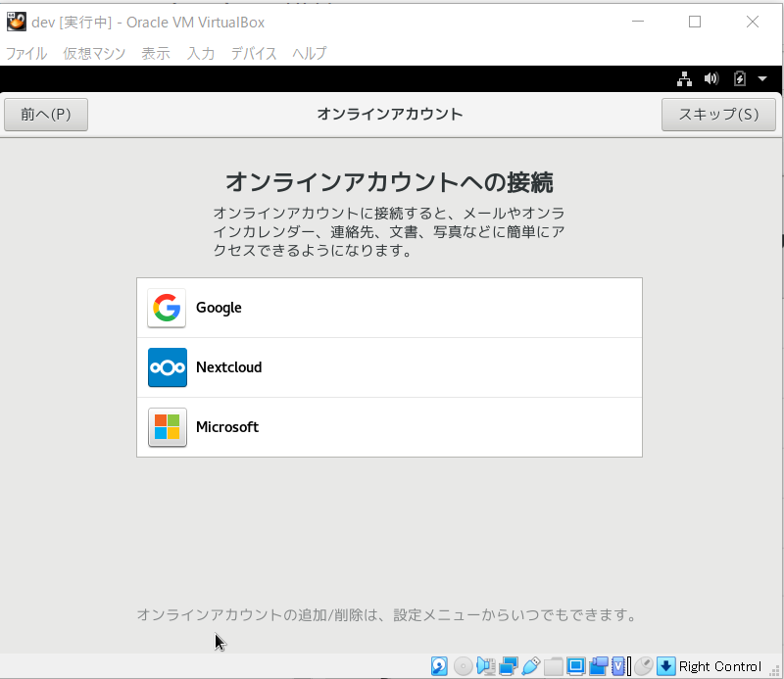Click the battery power icon in top bar
This screenshot has height=679, width=784.
click(740, 78)
